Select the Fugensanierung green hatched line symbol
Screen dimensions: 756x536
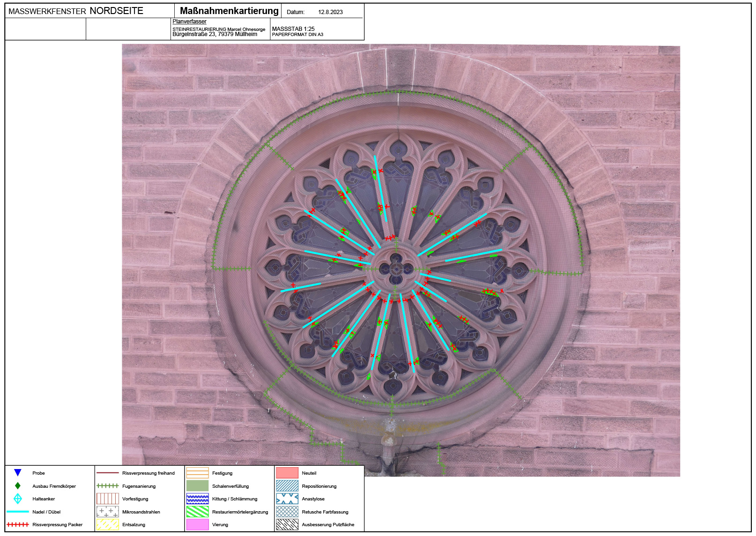pyautogui.click(x=107, y=486)
